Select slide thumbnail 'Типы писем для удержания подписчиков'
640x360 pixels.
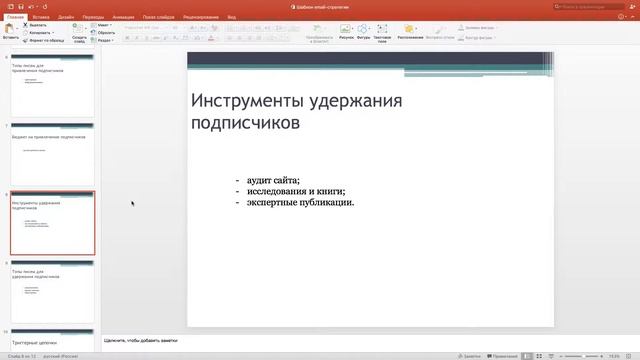click(53, 291)
